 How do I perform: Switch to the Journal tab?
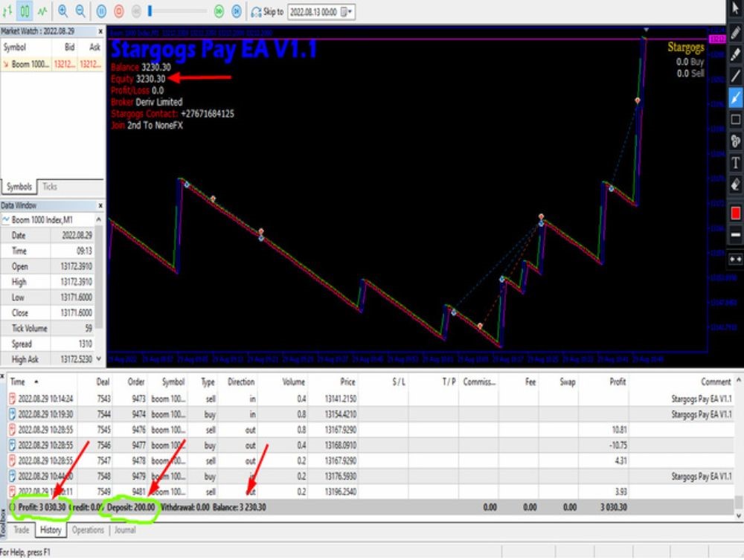point(125,530)
